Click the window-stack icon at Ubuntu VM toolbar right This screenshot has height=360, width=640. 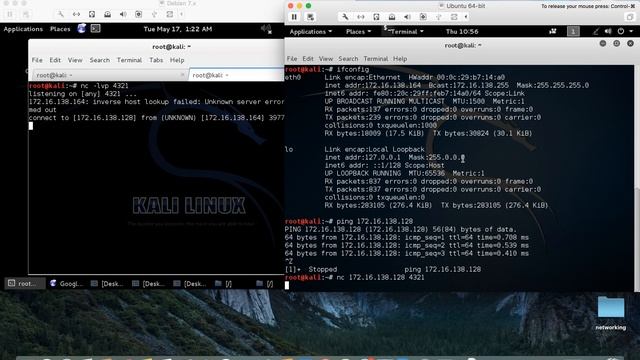coord(630,17)
